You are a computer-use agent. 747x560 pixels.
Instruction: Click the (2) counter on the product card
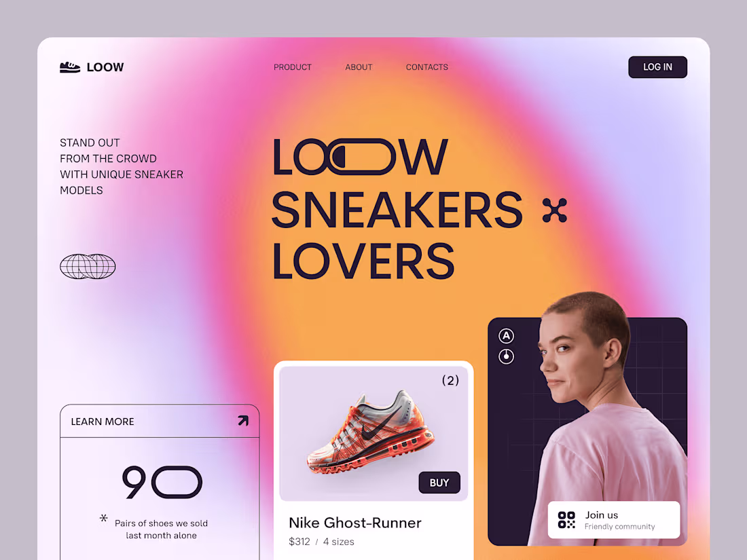pos(450,380)
